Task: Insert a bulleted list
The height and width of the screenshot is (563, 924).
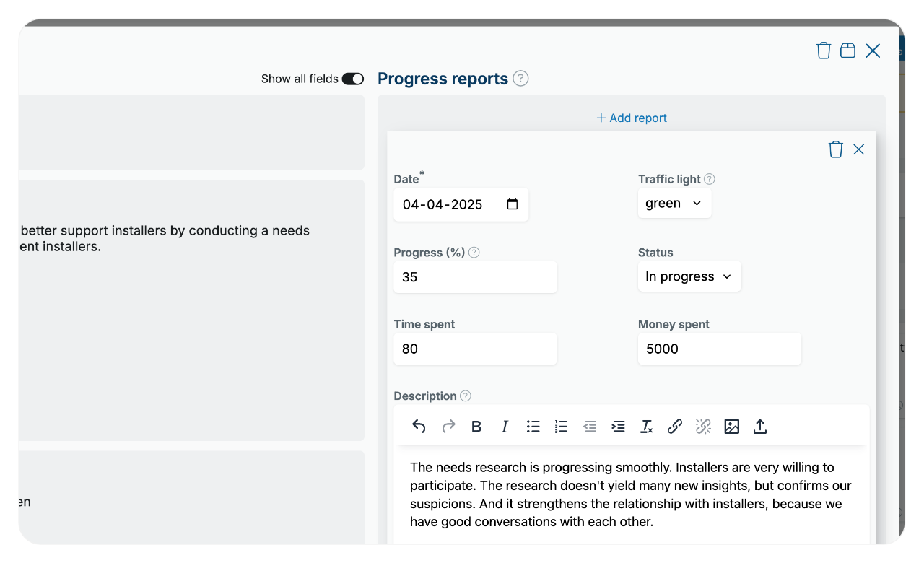Action: pyautogui.click(x=533, y=427)
